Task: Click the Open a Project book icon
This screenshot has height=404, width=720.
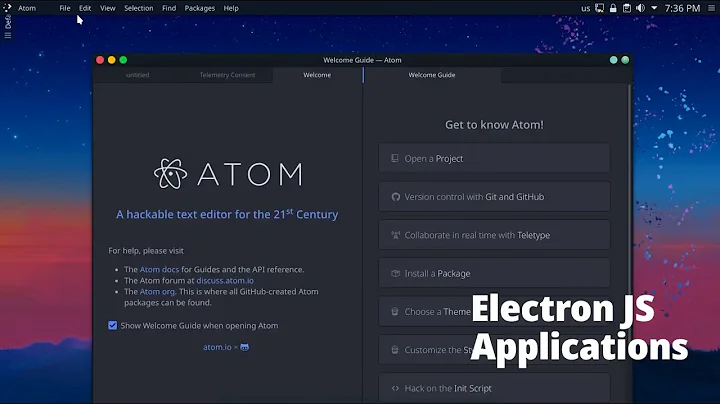Action: click(x=395, y=159)
